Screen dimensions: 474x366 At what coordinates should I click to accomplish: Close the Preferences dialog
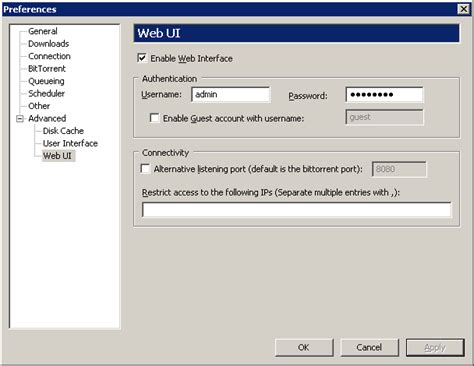[464, 9]
